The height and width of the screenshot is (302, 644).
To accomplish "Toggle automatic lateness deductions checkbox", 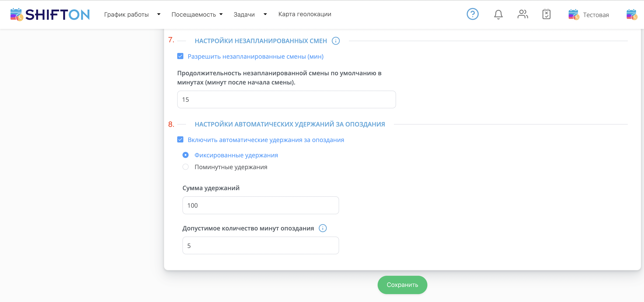I will (x=180, y=139).
